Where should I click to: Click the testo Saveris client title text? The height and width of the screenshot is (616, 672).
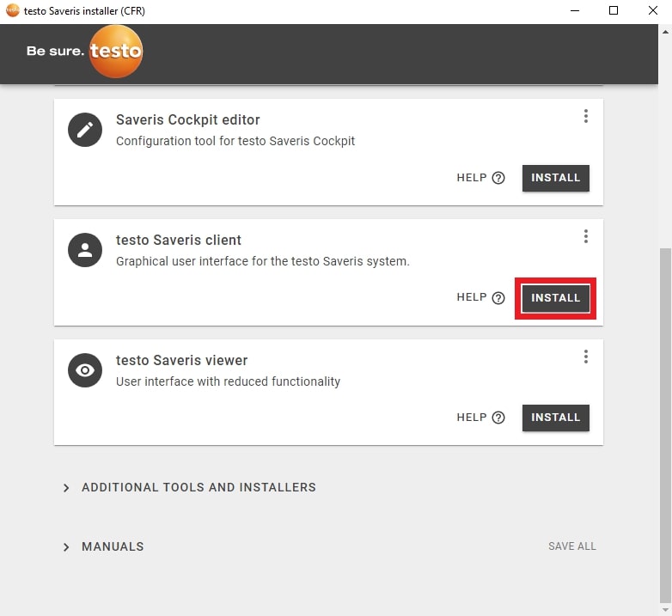click(179, 241)
